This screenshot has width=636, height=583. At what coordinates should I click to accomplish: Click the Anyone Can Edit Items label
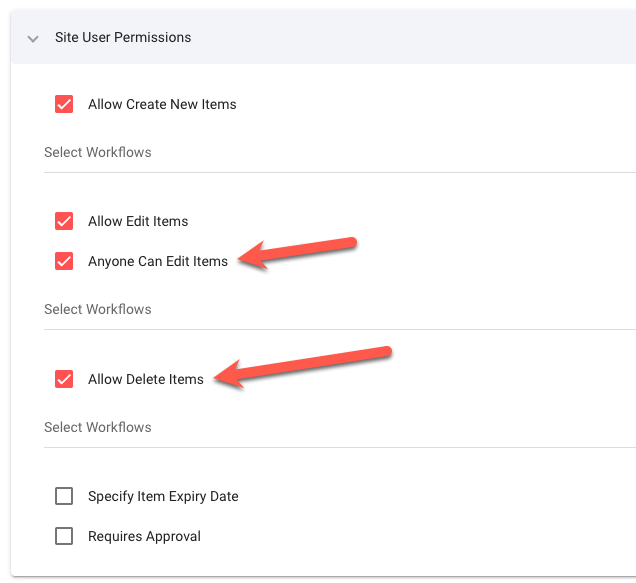[x=158, y=261]
